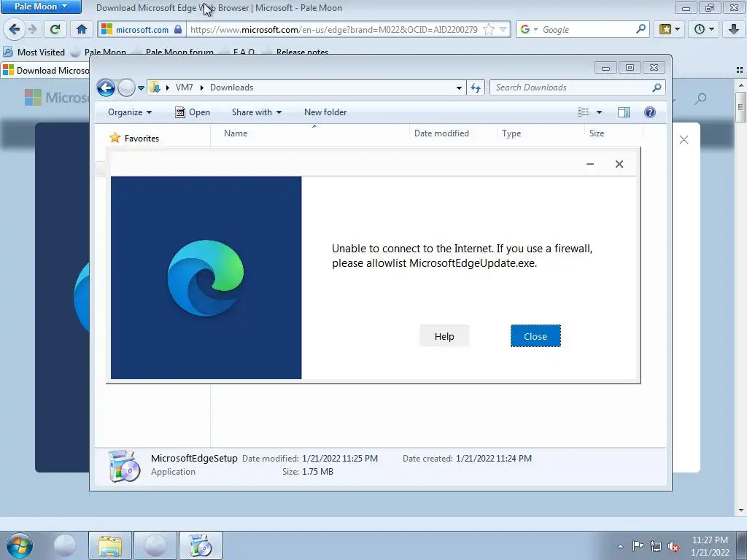Open the Pale Moon home page

point(82,29)
